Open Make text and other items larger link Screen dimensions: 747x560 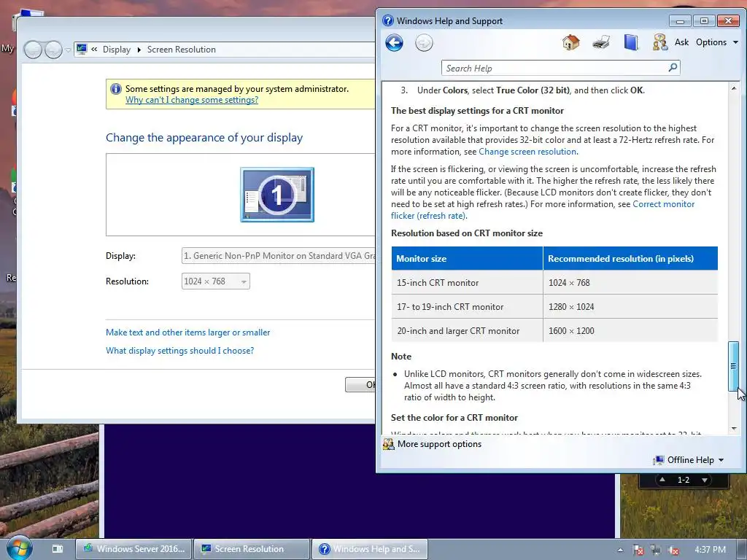(187, 332)
